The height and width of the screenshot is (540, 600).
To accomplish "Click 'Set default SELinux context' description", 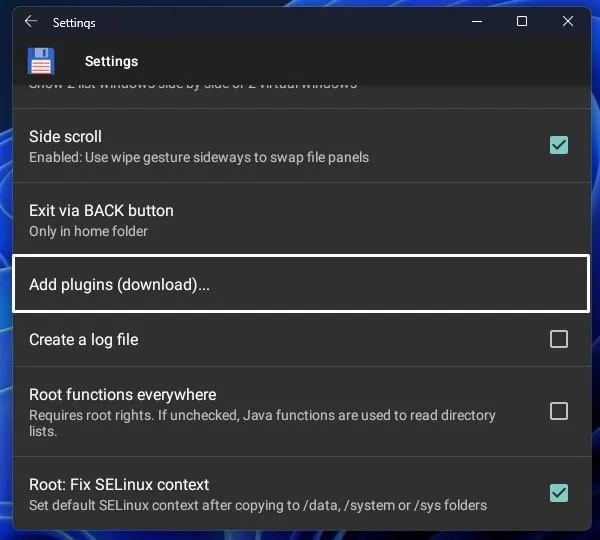I will [258, 505].
